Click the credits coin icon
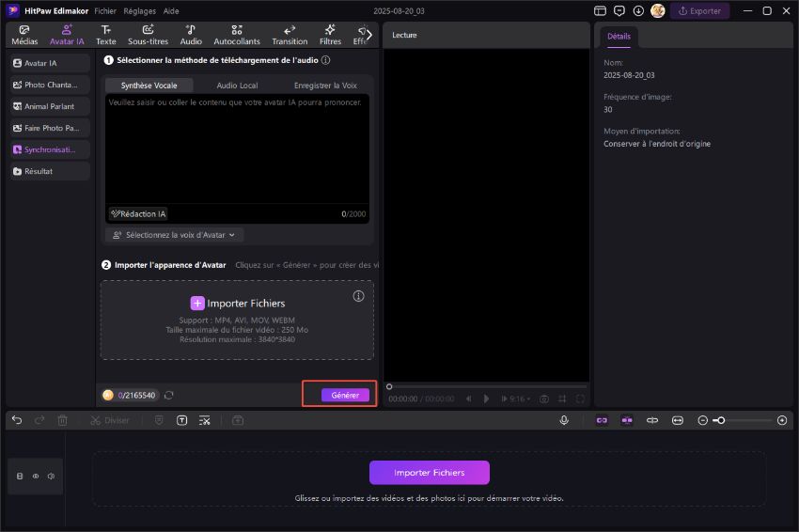 (108, 395)
